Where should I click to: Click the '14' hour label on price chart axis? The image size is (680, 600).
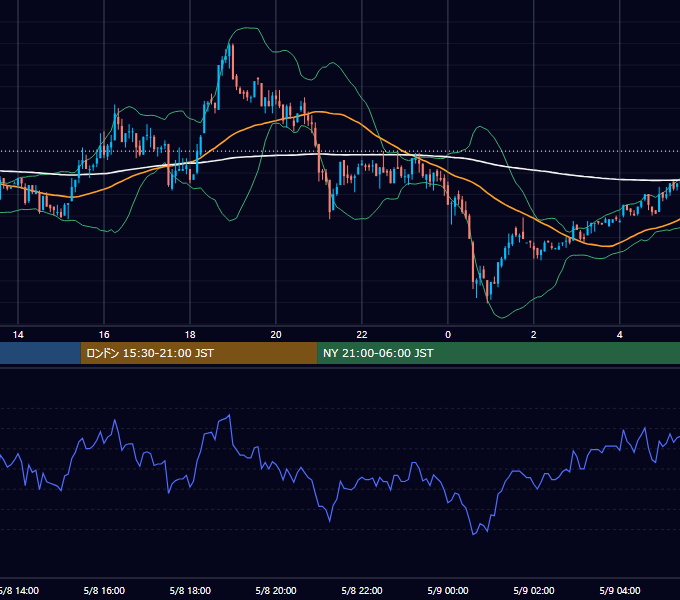18,335
